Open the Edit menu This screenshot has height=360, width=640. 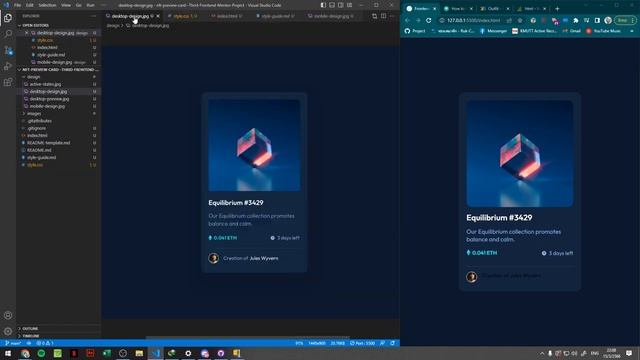(30, 5)
